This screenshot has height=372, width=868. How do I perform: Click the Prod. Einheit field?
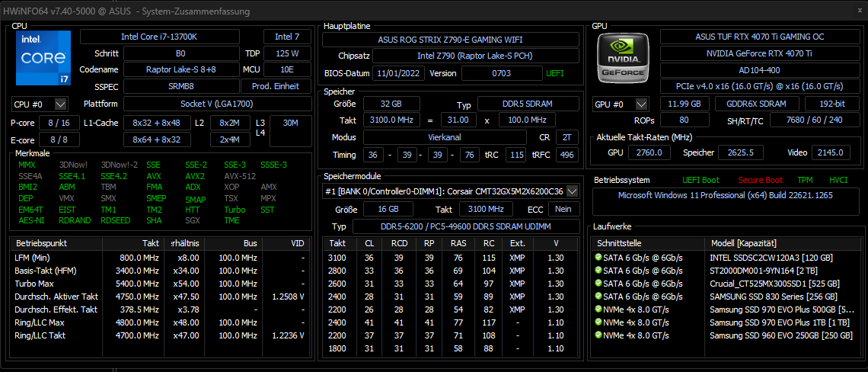275,86
